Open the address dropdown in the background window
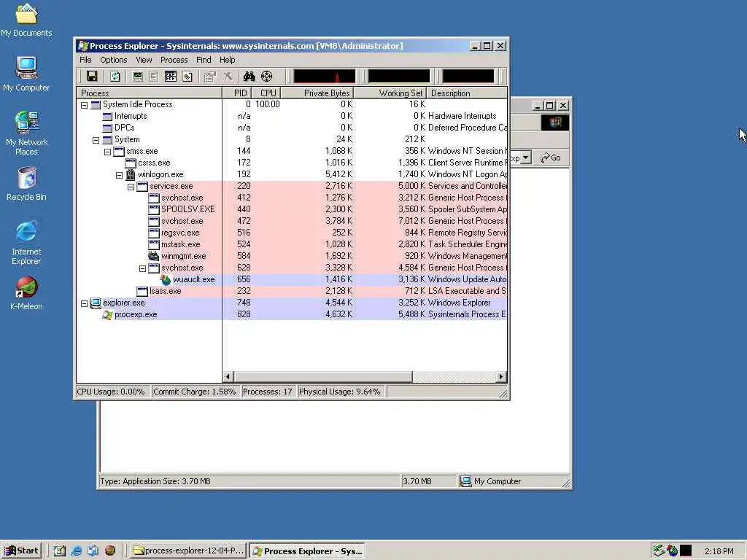Image resolution: width=747 pixels, height=560 pixels. 526,157
